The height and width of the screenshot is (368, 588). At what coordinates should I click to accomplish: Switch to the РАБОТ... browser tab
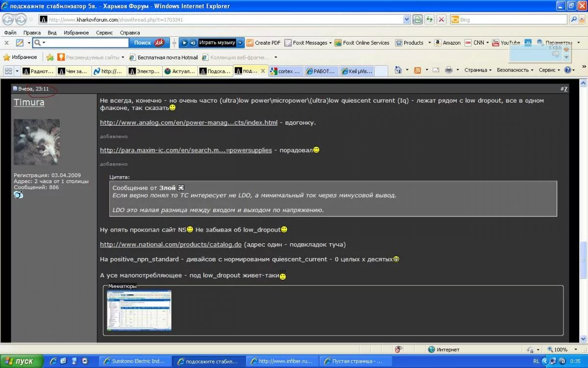(321, 71)
